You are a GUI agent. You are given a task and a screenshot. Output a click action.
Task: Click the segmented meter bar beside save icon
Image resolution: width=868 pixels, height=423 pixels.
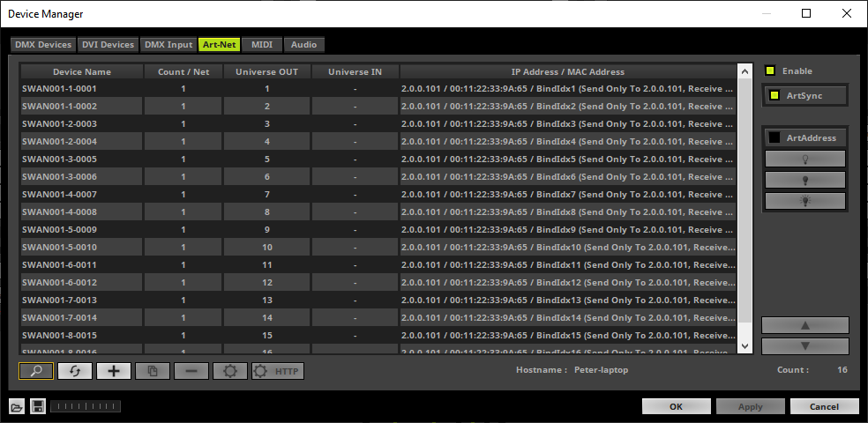point(86,407)
